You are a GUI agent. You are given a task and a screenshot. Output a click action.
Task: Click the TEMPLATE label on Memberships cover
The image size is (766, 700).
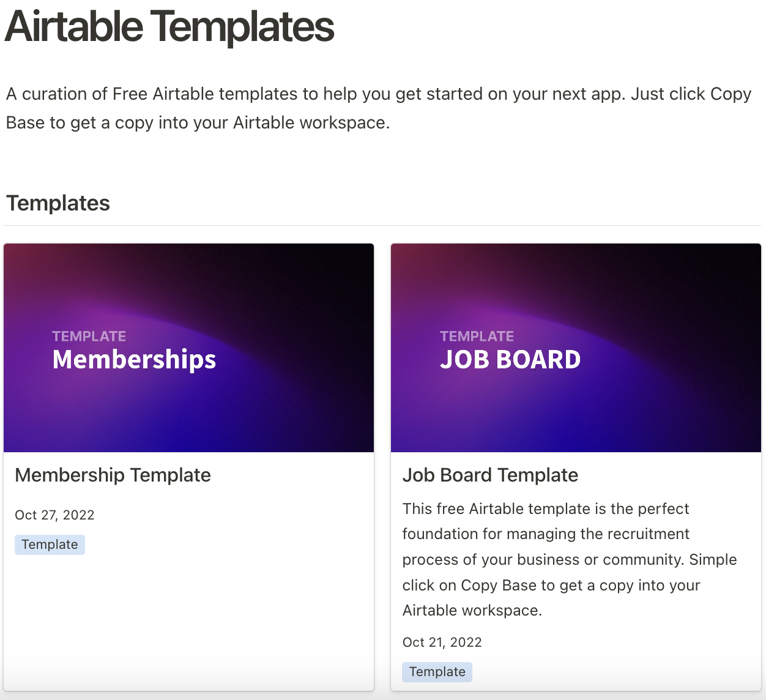[89, 336]
